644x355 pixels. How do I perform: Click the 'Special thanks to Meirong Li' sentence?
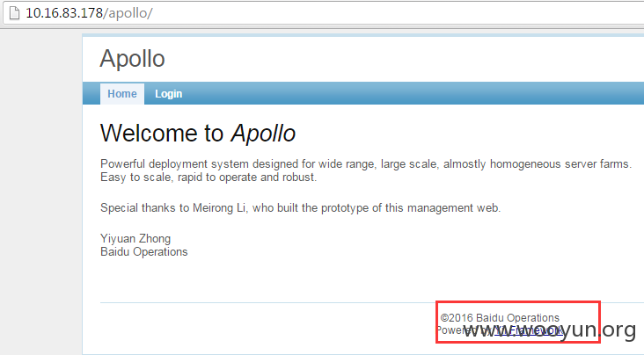[300, 207]
